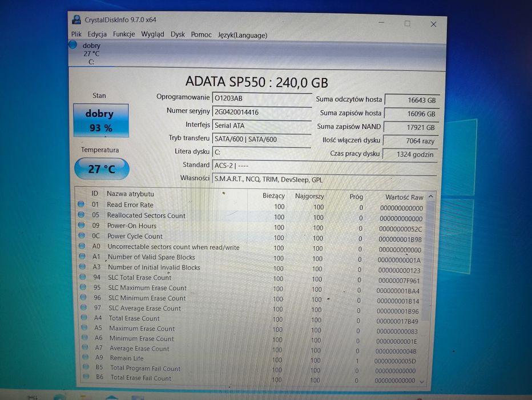Click status dot for SLC Minimum Erase Count
The width and height of the screenshot is (532, 400).
(x=83, y=297)
